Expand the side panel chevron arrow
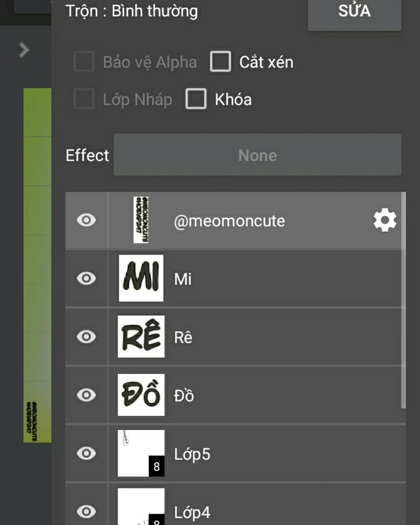Image resolution: width=420 pixels, height=525 pixels. 24,50
